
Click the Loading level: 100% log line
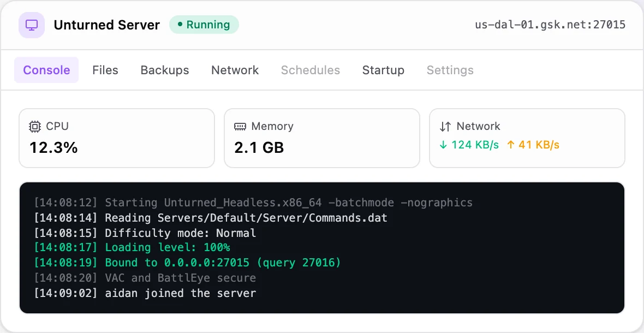(x=132, y=248)
